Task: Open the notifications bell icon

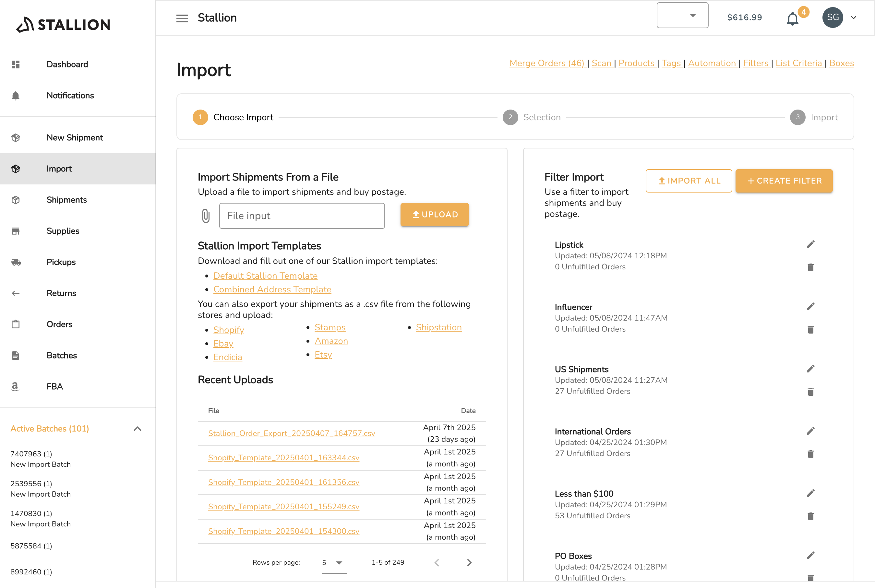Action: [792, 18]
